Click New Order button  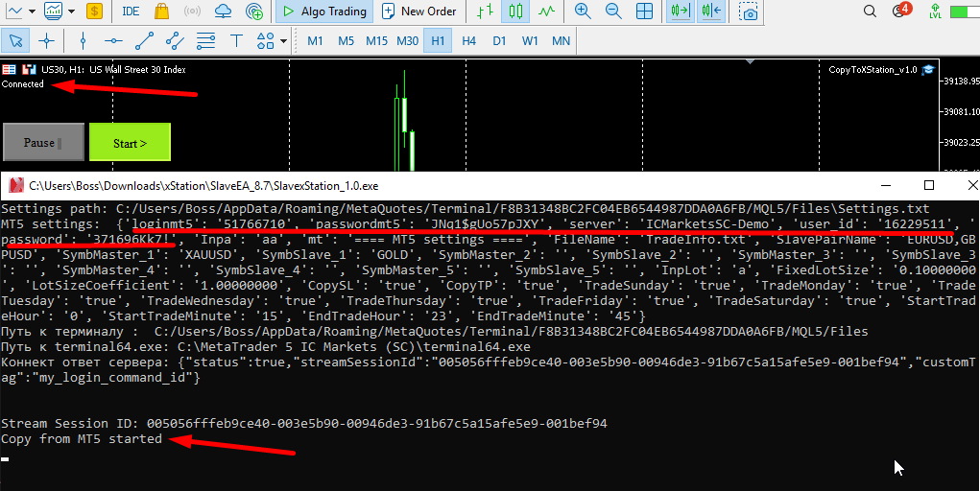click(419, 11)
